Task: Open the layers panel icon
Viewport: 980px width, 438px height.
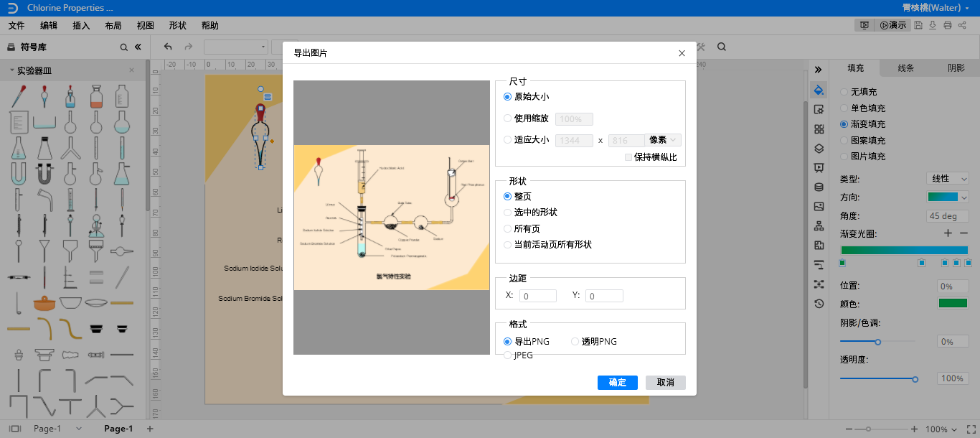Action: coord(819,149)
